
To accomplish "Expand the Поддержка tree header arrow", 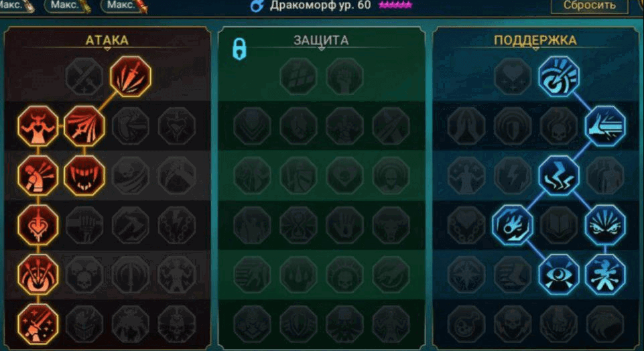I will click(x=535, y=49).
